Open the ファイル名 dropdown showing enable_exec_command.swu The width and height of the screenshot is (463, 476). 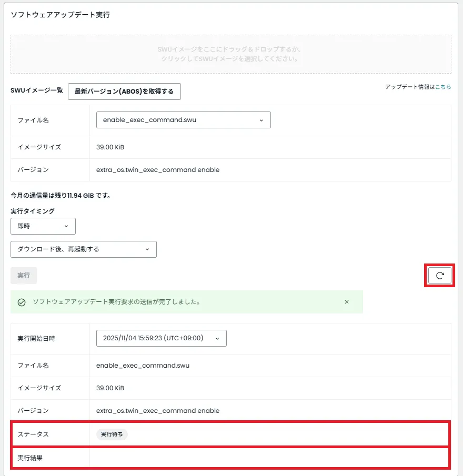(x=183, y=120)
